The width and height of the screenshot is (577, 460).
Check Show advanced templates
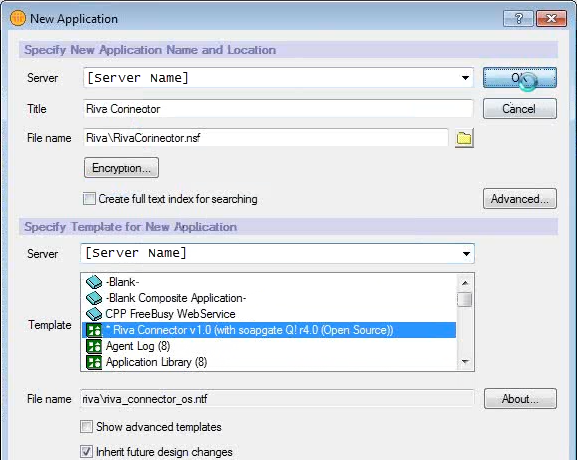pyautogui.click(x=86, y=427)
